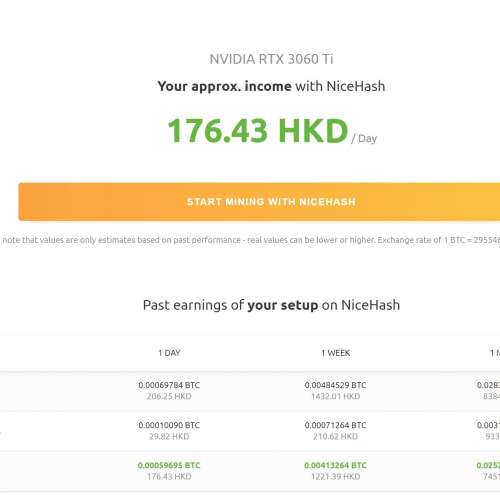
Task: Click the 0.00071264 BTC value
Action: pyautogui.click(x=335, y=425)
